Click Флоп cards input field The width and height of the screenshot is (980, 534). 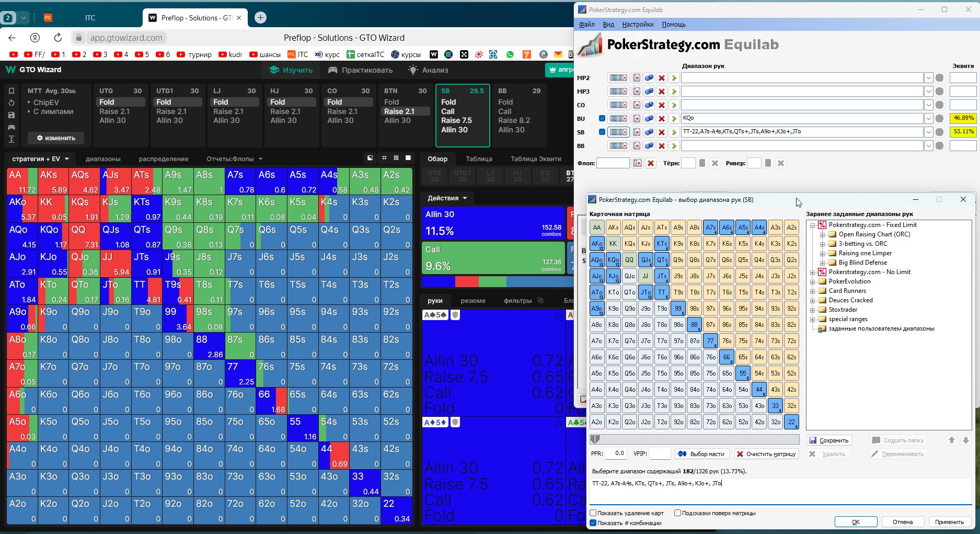coord(613,163)
